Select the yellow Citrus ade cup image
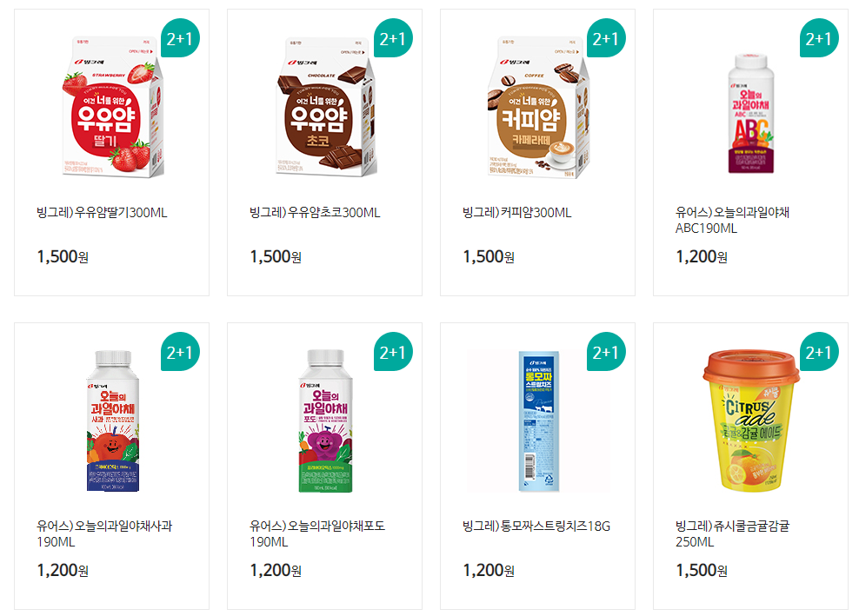Screen dimensions: 859x616 [x=751, y=421]
